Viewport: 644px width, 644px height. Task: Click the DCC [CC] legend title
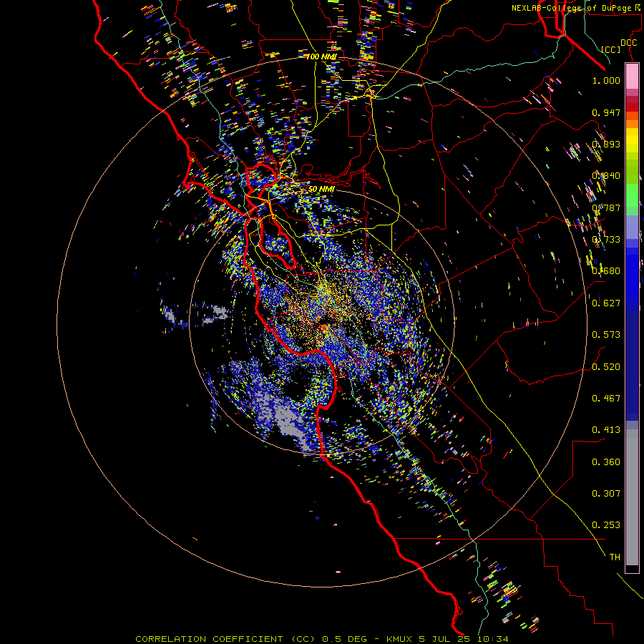620,46
